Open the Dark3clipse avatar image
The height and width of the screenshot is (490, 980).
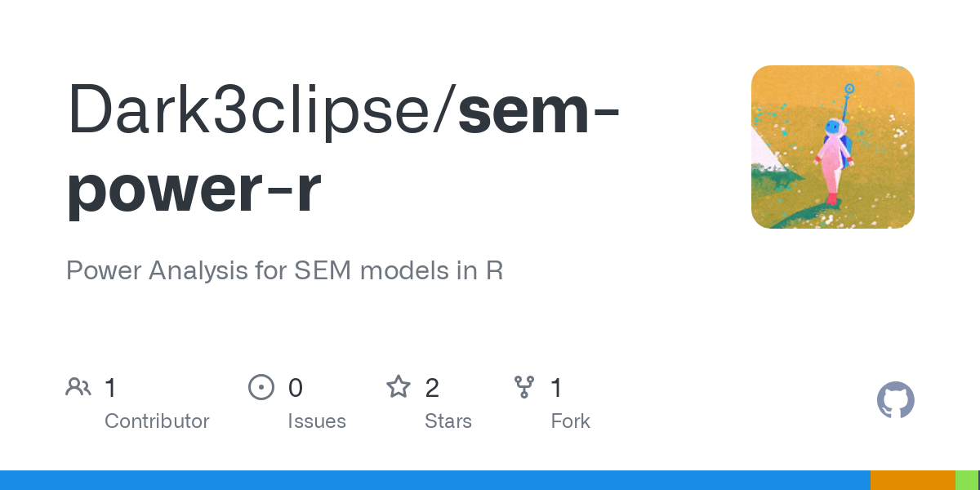click(x=832, y=147)
